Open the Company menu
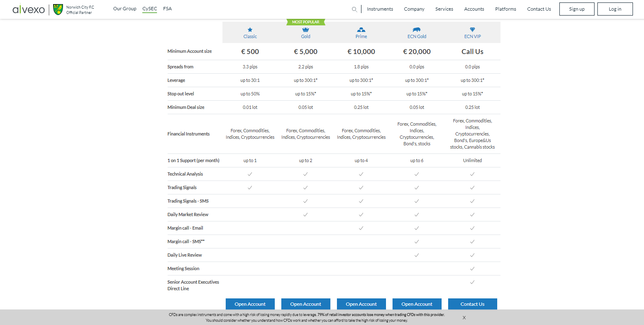 tap(414, 9)
